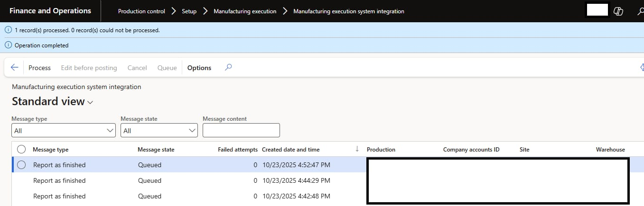Click info icon beside records processed message

point(8,30)
